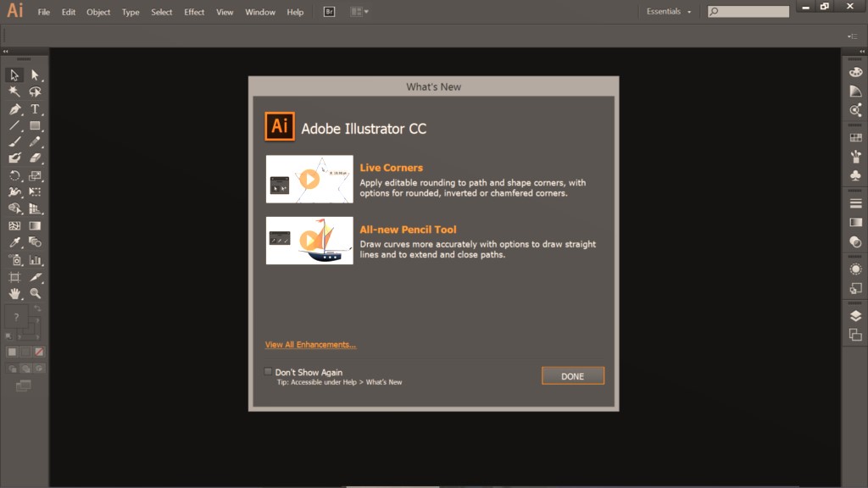Tick the Don't Show Again checkbox
The height and width of the screenshot is (488, 868).
pos(268,372)
